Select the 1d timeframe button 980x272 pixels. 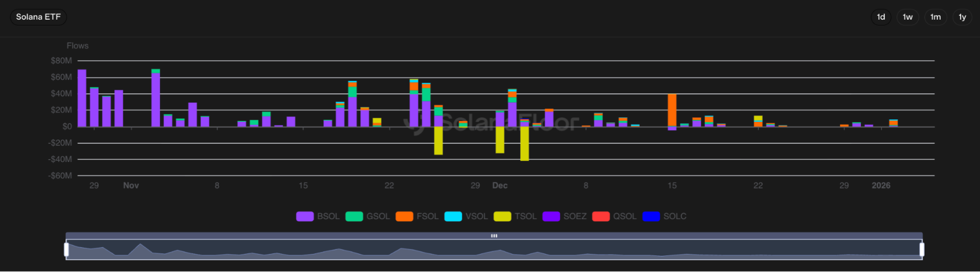pyautogui.click(x=880, y=17)
